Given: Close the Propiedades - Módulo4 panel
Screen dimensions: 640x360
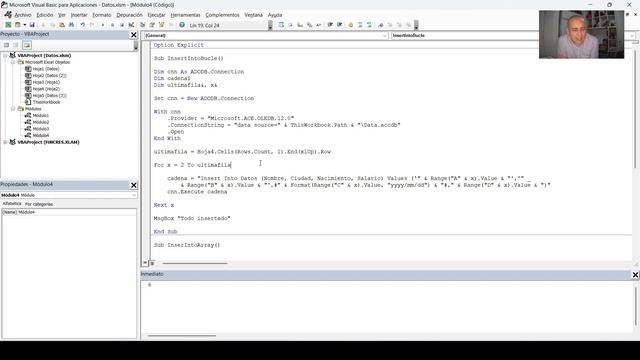Looking at the screenshot, I should coord(133,185).
